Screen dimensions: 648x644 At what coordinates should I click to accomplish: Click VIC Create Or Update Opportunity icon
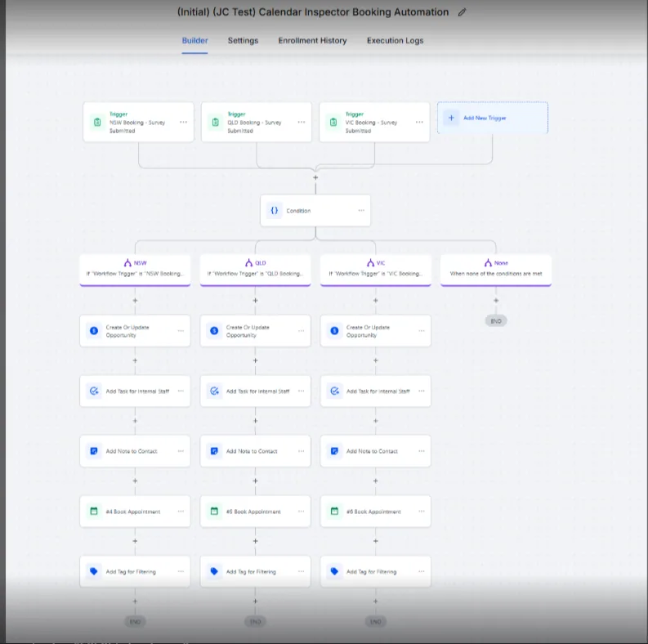pos(334,331)
